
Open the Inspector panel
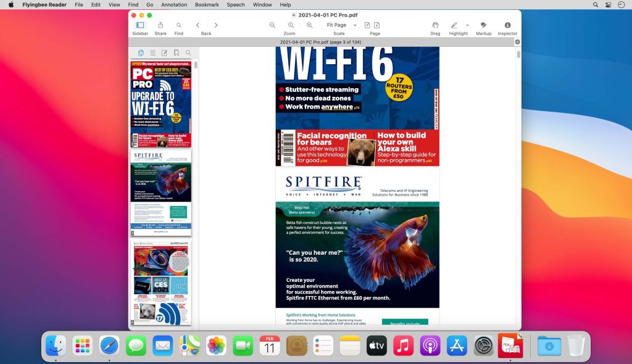click(507, 25)
